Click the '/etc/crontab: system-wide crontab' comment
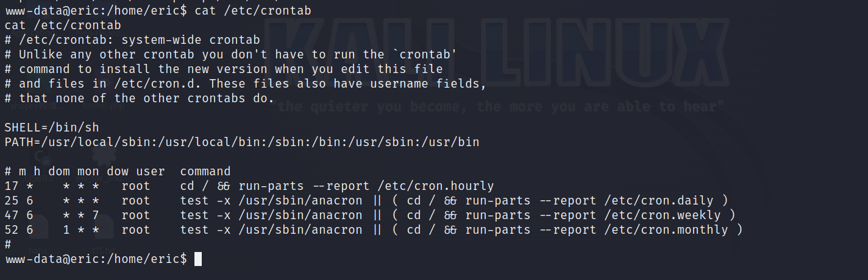This screenshot has width=868, height=280. [140, 40]
